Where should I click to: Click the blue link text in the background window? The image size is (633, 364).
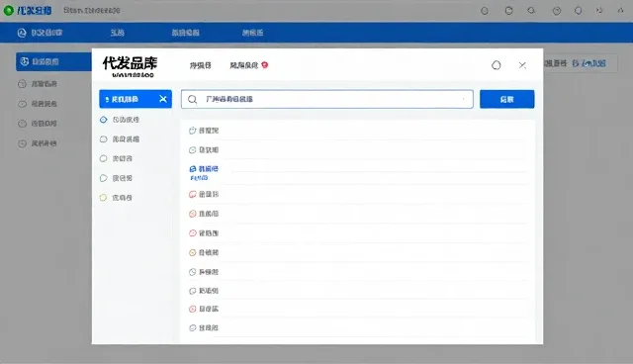589,63
